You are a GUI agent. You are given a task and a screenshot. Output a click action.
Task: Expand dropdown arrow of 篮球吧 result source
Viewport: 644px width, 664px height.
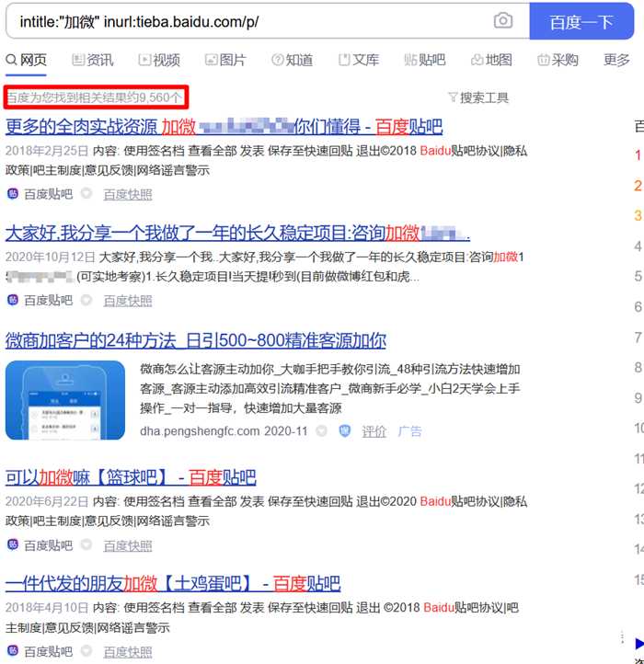point(86,544)
